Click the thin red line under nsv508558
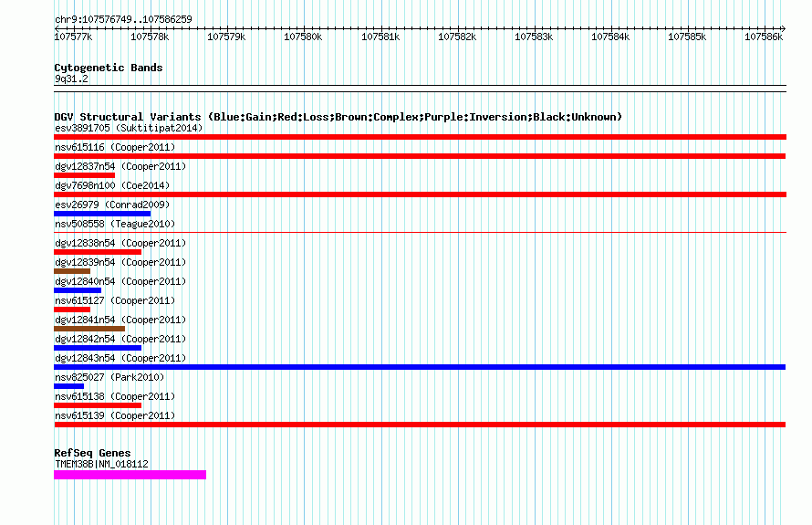Image resolution: width=812 pixels, height=525 pixels. pyautogui.click(x=420, y=232)
